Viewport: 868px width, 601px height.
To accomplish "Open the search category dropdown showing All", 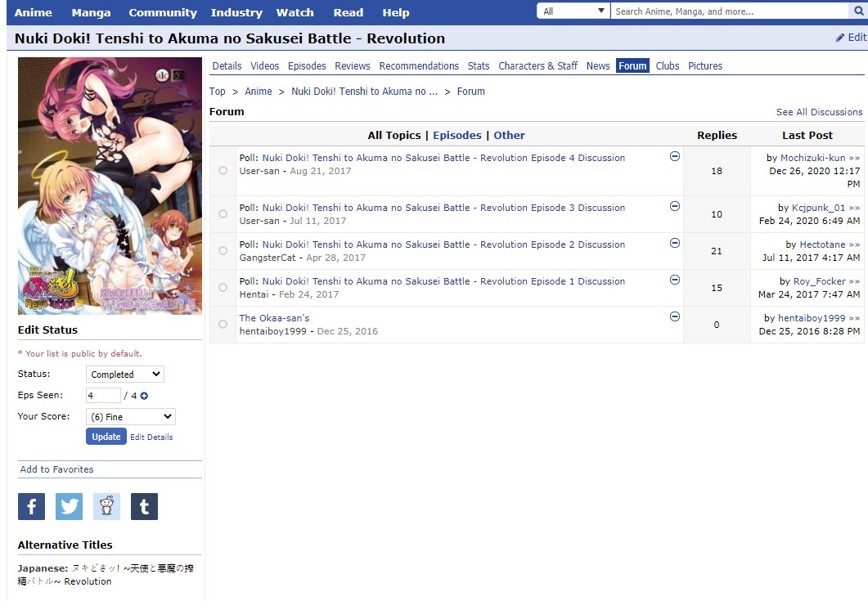I will (x=573, y=11).
